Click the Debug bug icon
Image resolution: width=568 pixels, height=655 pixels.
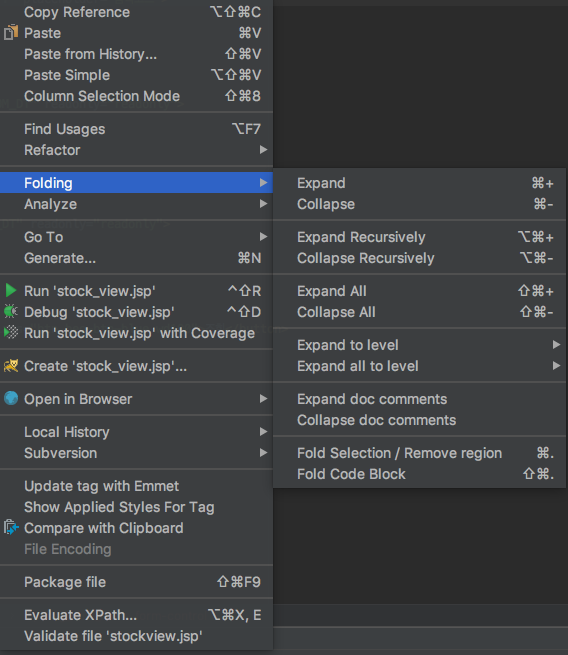coord(11,312)
